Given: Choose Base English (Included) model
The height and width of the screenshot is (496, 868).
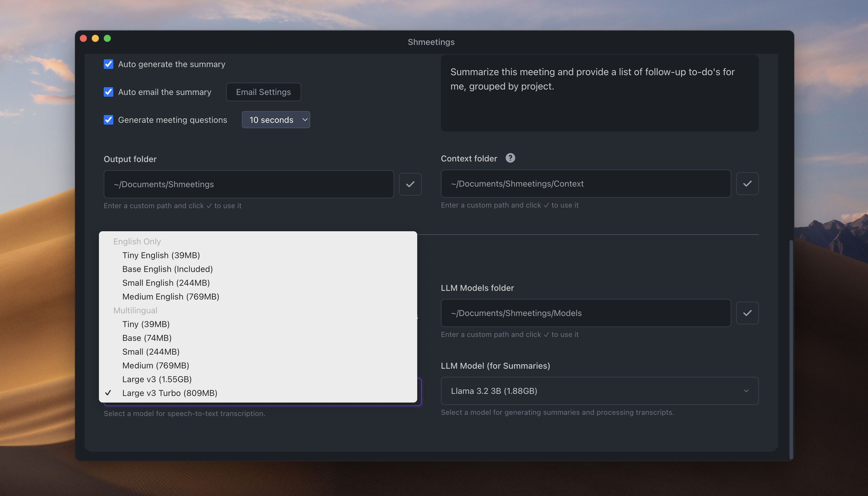Looking at the screenshot, I should [167, 269].
